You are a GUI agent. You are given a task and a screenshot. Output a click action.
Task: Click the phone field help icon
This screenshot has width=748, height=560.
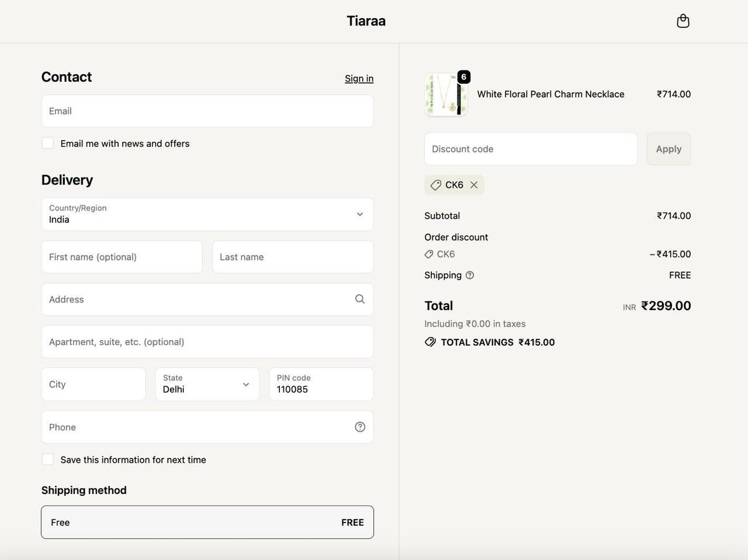[x=360, y=427]
